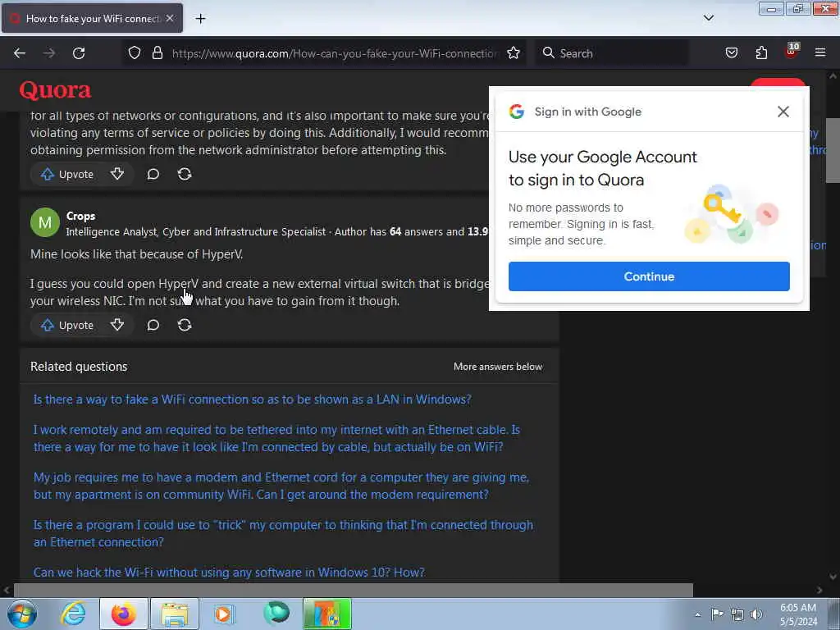Click the horizontal page scrollbar thumb
Image resolution: width=840 pixels, height=630 pixels.
[x=353, y=591]
